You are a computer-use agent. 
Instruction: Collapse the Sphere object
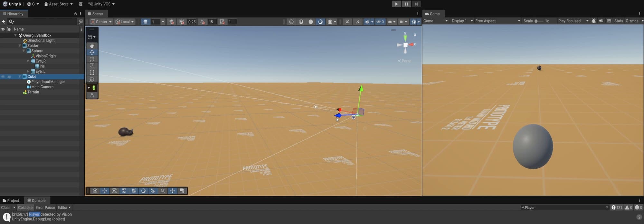(x=24, y=51)
